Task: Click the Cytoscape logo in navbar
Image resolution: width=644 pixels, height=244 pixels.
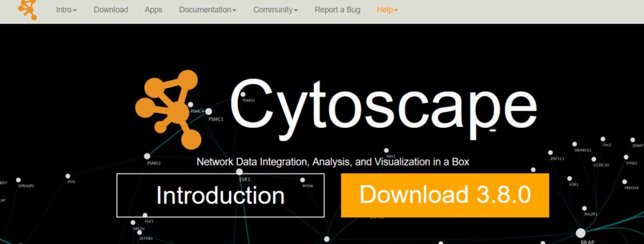Action: [28, 10]
